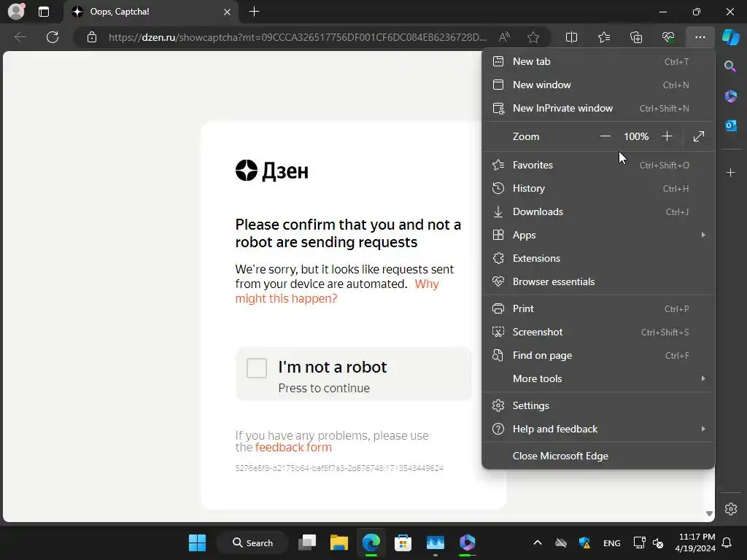Increase zoom with plus button
This screenshot has width=747, height=560.
click(667, 136)
